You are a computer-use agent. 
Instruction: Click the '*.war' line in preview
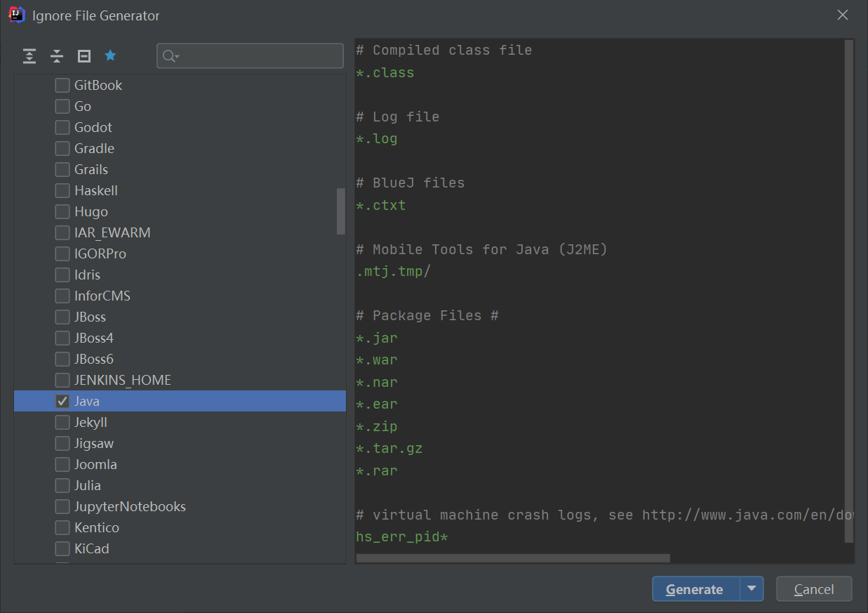coord(377,360)
